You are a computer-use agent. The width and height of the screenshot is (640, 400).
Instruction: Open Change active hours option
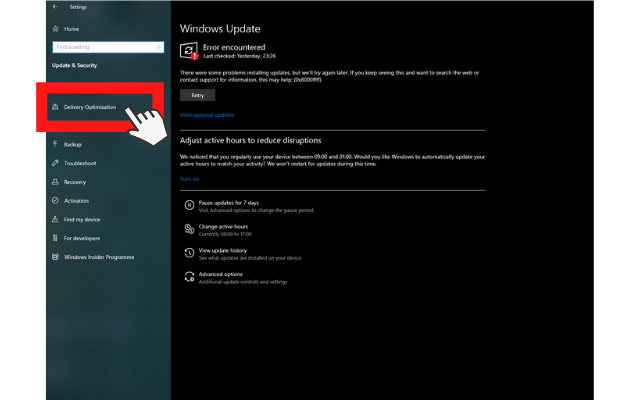click(x=223, y=227)
